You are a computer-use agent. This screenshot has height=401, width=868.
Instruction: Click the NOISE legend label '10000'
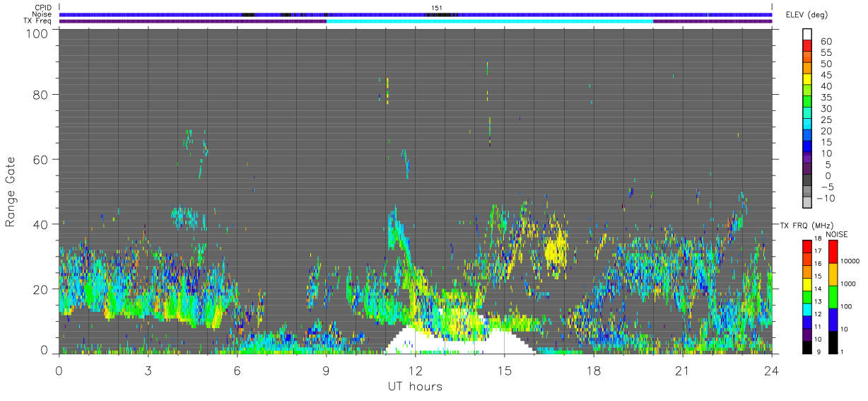tap(850, 261)
